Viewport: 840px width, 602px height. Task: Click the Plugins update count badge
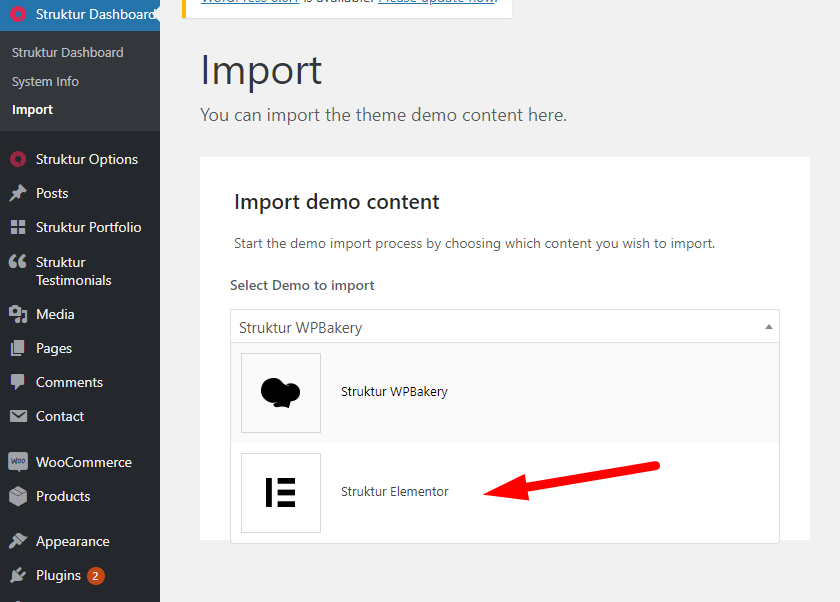tap(95, 576)
